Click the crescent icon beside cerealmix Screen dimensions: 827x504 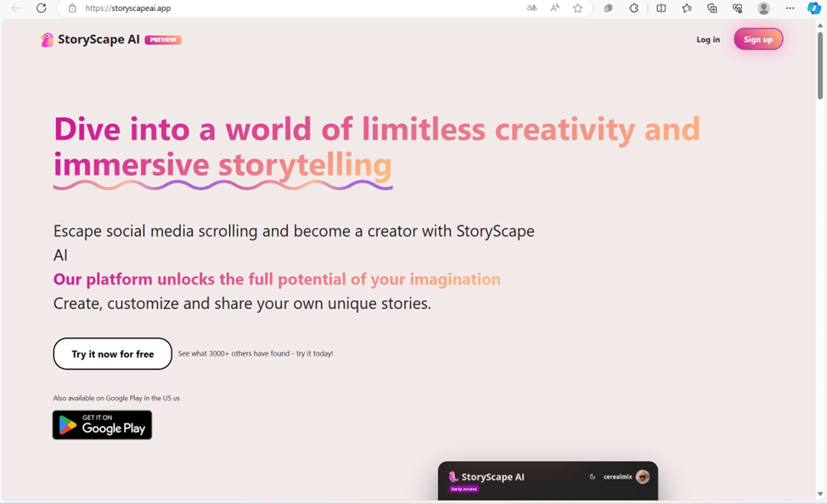point(593,477)
